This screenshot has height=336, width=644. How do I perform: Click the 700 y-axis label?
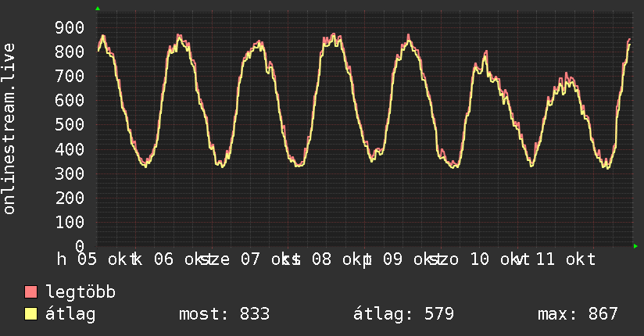point(70,76)
